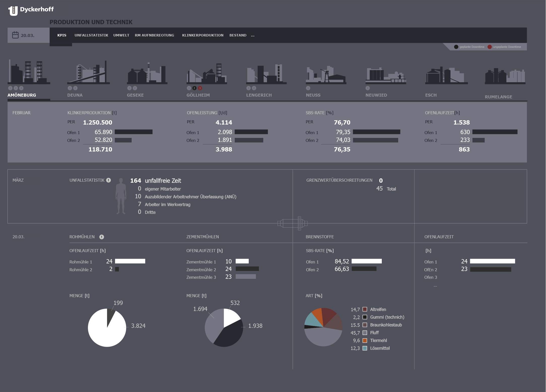Click Göllheim kiln 1 indicator dot
The image size is (546, 392).
coord(189,88)
